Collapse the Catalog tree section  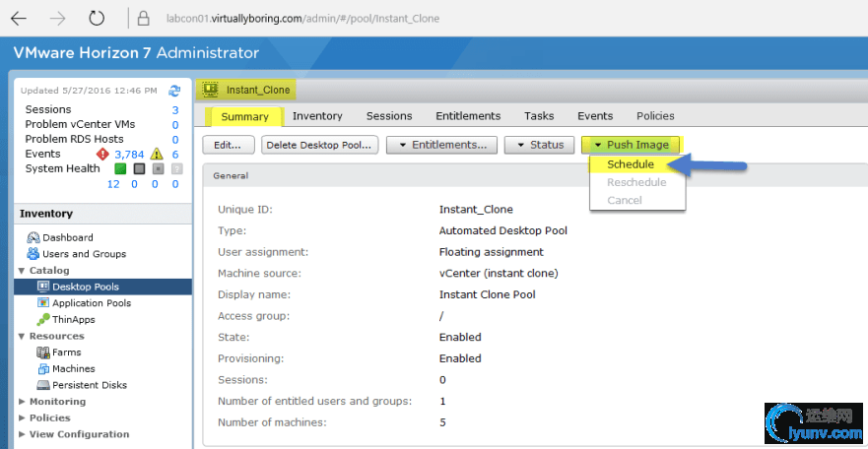coord(22,271)
